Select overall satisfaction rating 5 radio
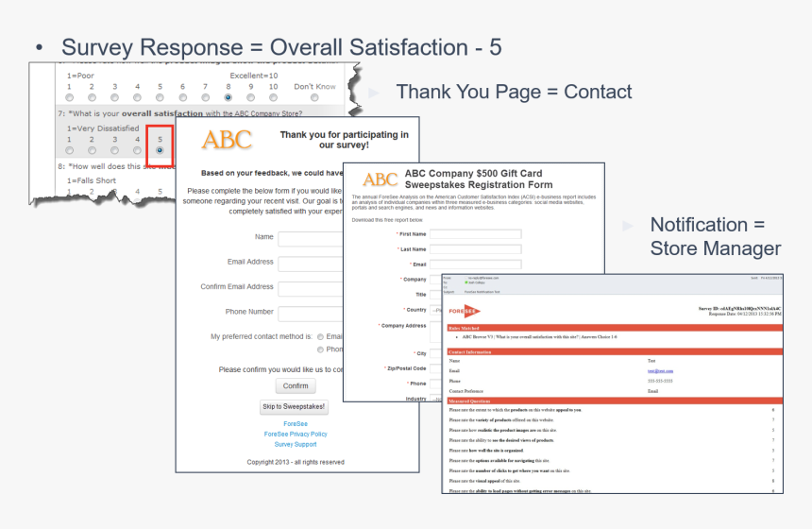This screenshot has width=812, height=529. tap(160, 150)
